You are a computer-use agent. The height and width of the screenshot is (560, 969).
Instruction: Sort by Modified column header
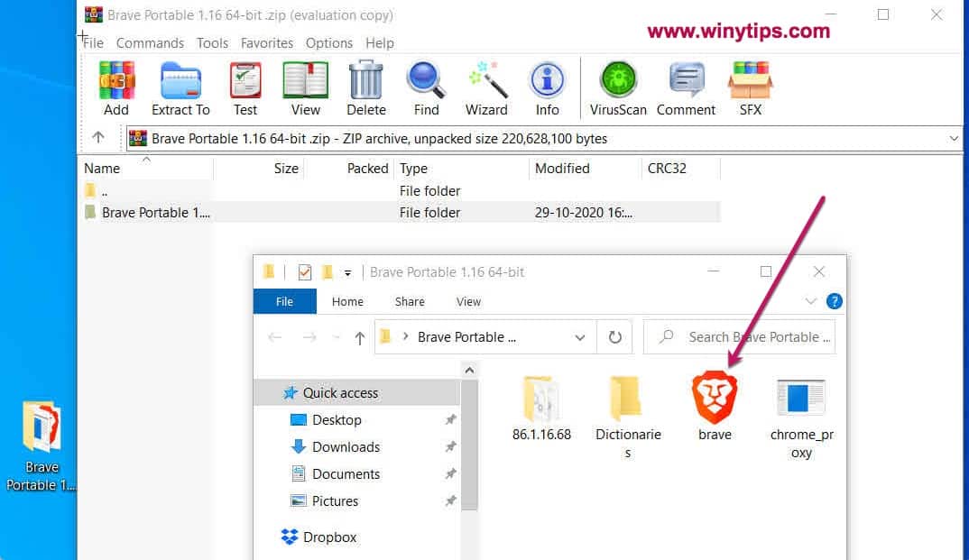click(x=586, y=168)
